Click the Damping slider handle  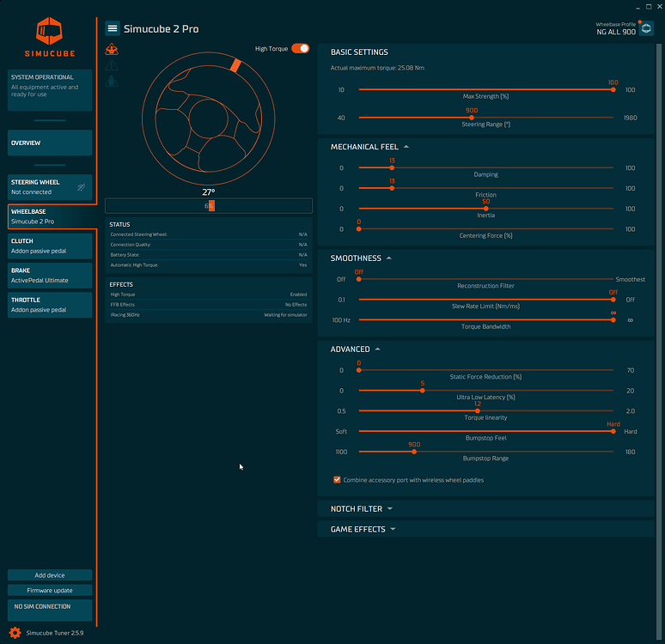392,168
